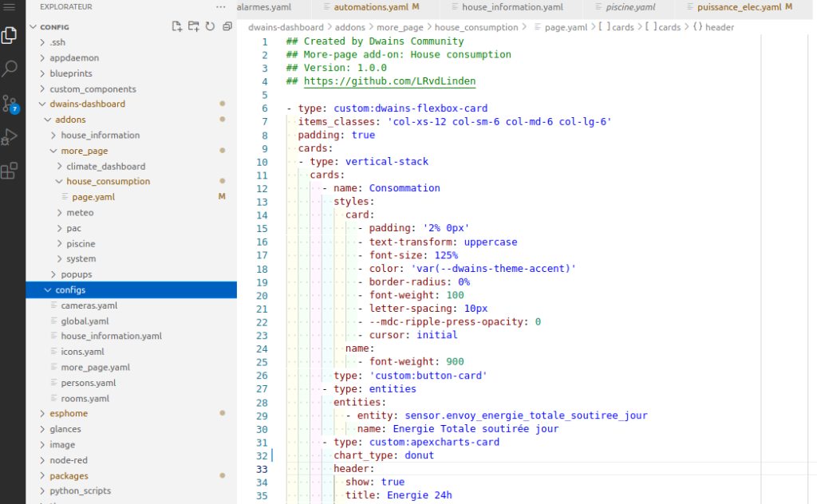Click the page.yaml breadcrumb segment
Screen dimensions: 817x504
coord(561,27)
